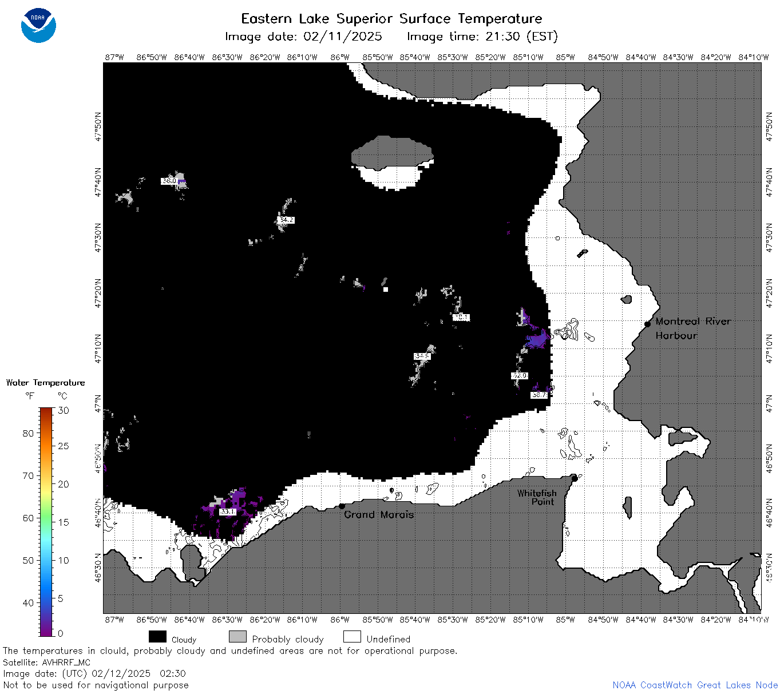The image size is (784, 694).
Task: Click the 60 Fahrenheit scale tick
Action: [28, 518]
